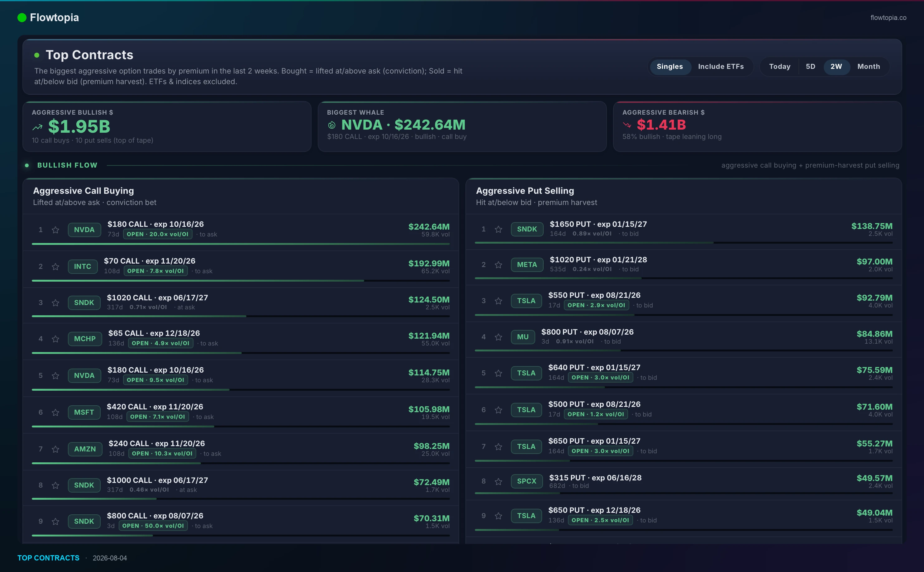Open the MU ticker tag

[523, 337]
